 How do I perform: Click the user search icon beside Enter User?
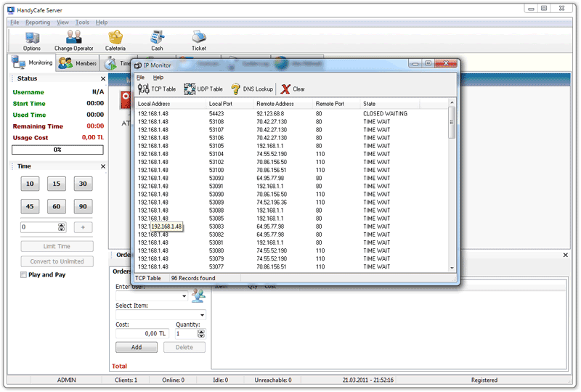coord(198,295)
